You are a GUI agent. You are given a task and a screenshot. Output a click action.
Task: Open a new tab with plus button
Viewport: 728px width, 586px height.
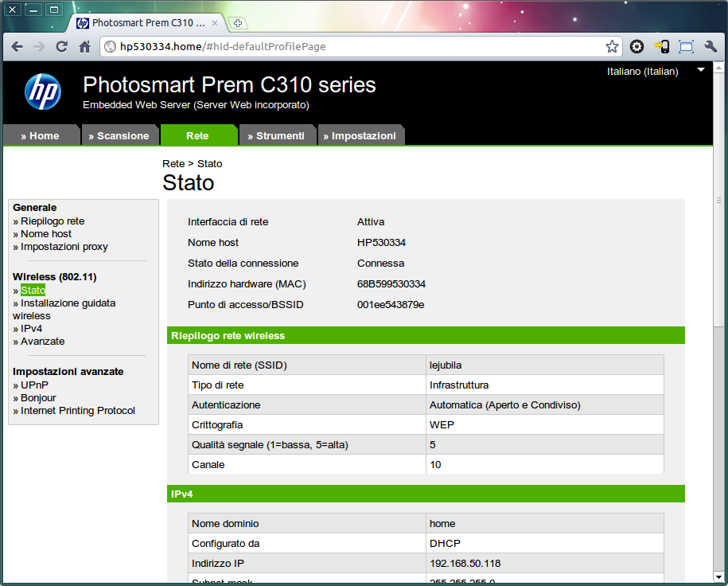(238, 23)
